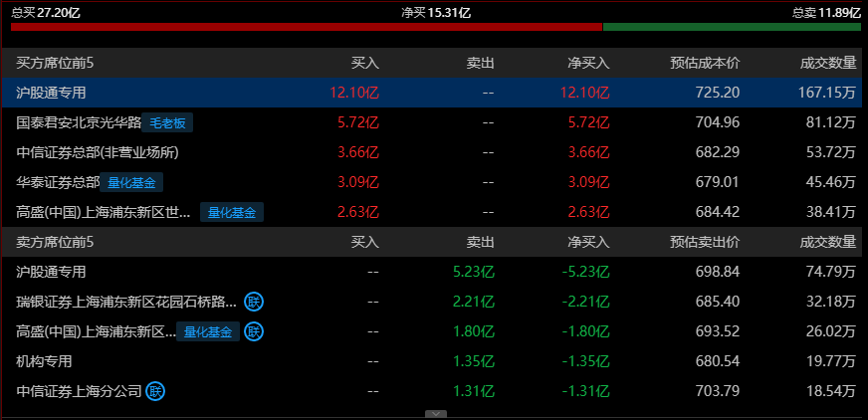Select the 机构专用 seller row
Image resolution: width=868 pixels, height=420 pixels.
click(x=44, y=361)
